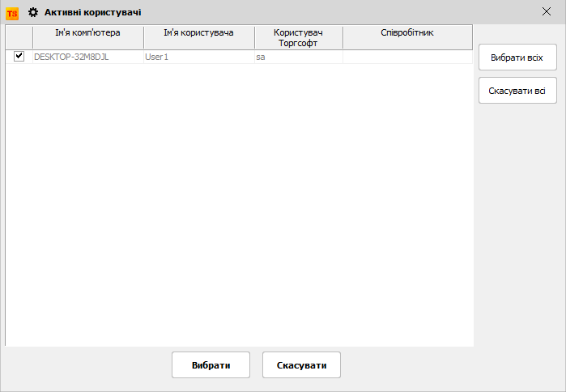Click divider between Ім'я користувача and Користувач Торгсофт headers
Screen dimensions: 566x392
coord(254,37)
